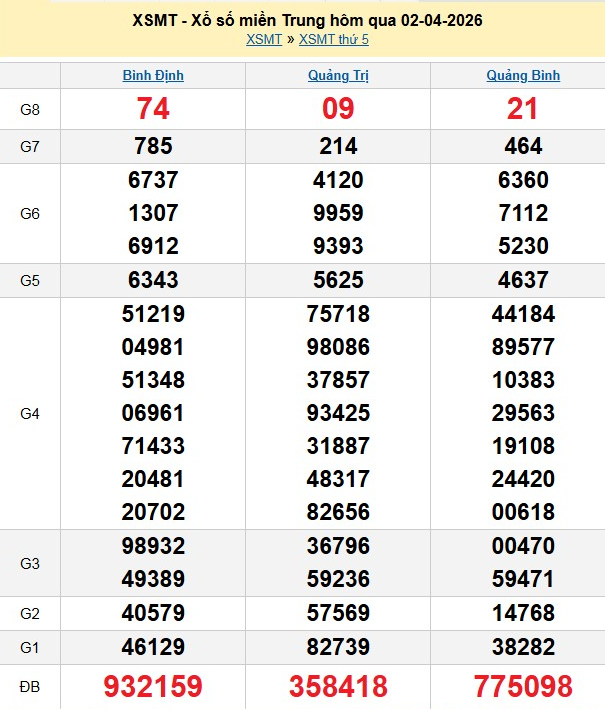Click the red G8 number 74
The width and height of the screenshot is (605, 709).
153,110
